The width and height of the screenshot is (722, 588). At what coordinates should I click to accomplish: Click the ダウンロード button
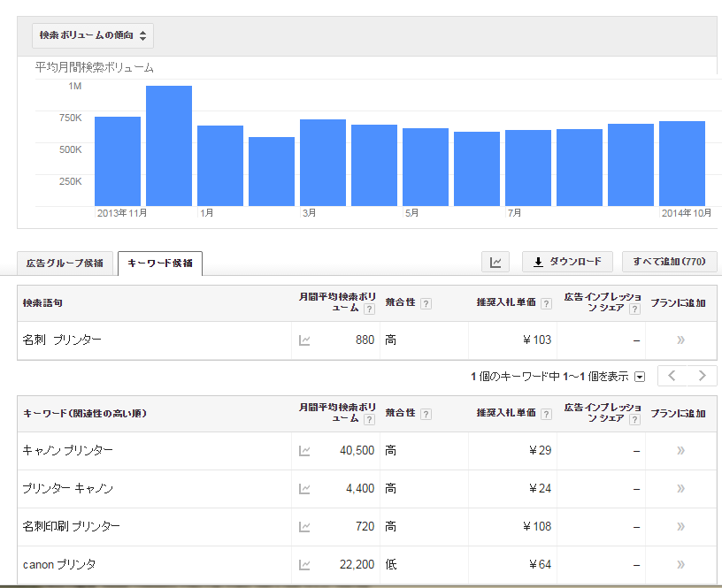tap(567, 262)
